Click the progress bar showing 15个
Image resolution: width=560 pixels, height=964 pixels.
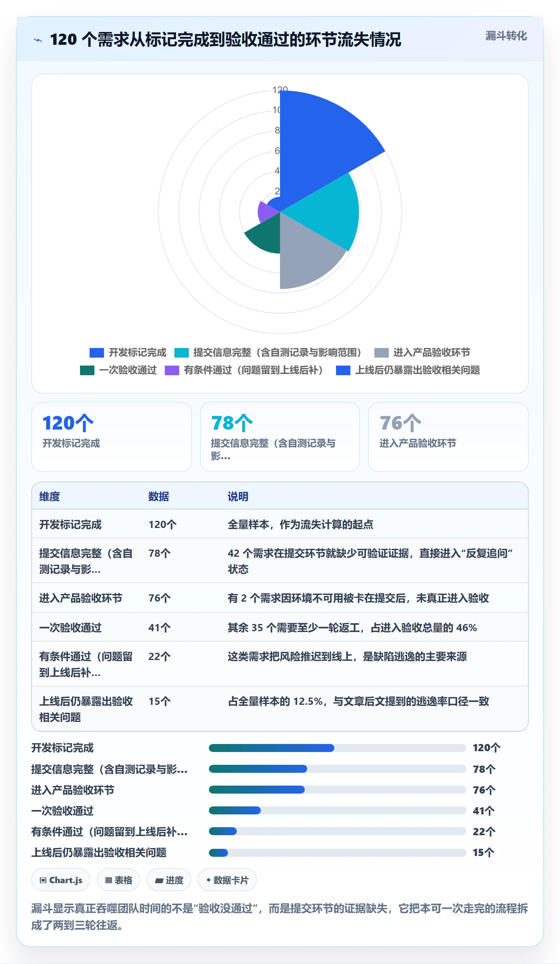(x=337, y=853)
